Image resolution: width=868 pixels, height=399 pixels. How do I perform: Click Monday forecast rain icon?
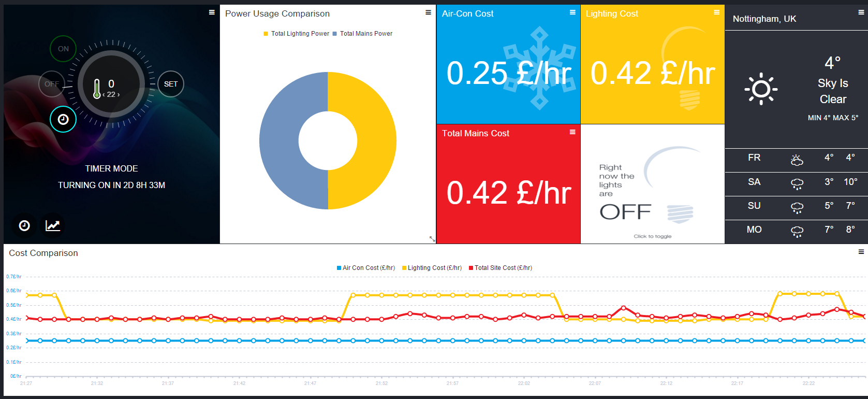[x=797, y=232]
